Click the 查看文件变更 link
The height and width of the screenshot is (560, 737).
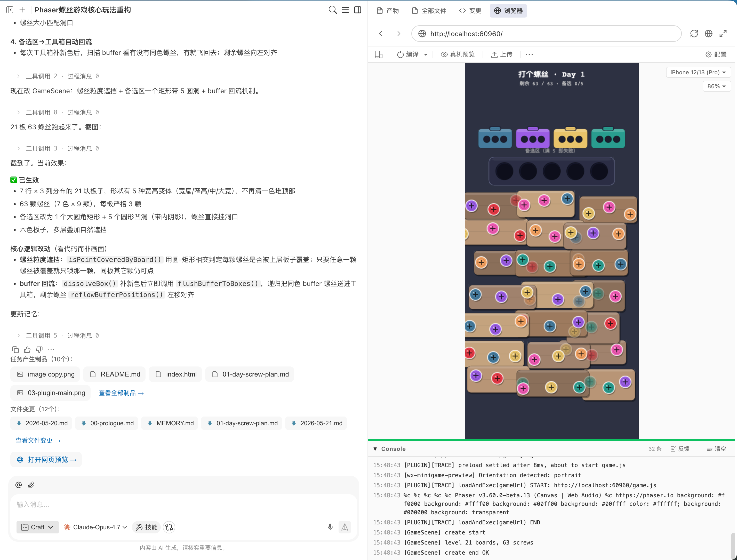[x=38, y=440]
